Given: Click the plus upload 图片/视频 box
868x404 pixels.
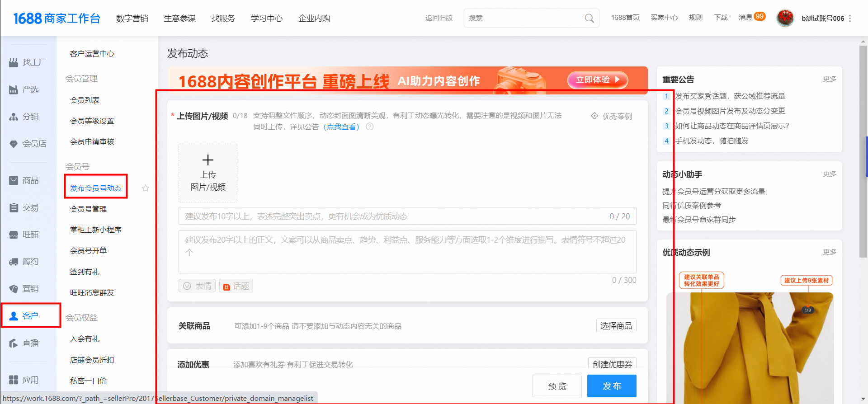Looking at the screenshot, I should [208, 173].
